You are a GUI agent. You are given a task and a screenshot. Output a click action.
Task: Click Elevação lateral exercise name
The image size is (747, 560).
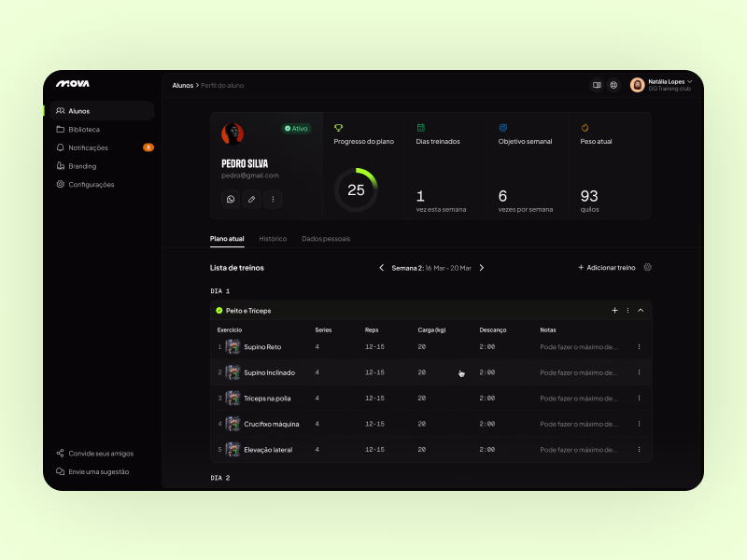[268, 450]
